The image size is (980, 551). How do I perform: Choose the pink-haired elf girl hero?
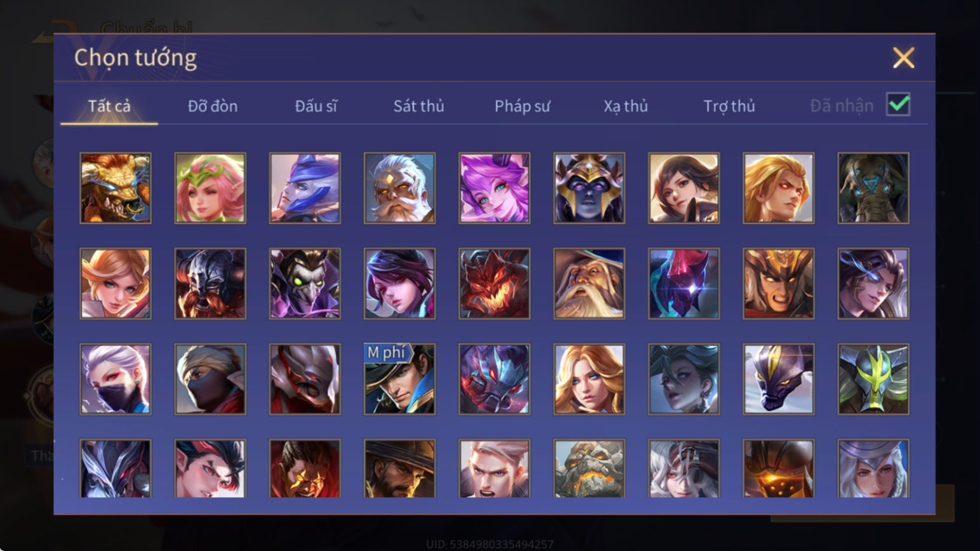210,188
